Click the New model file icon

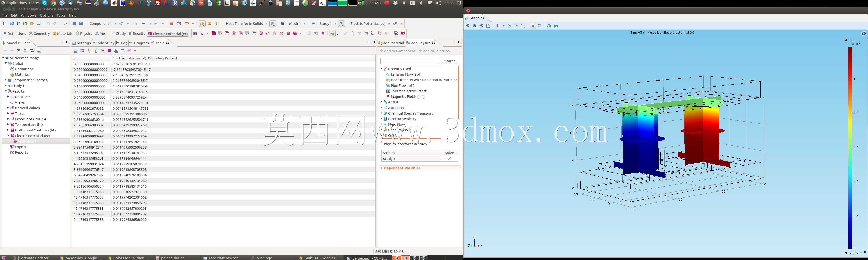(x=4, y=24)
